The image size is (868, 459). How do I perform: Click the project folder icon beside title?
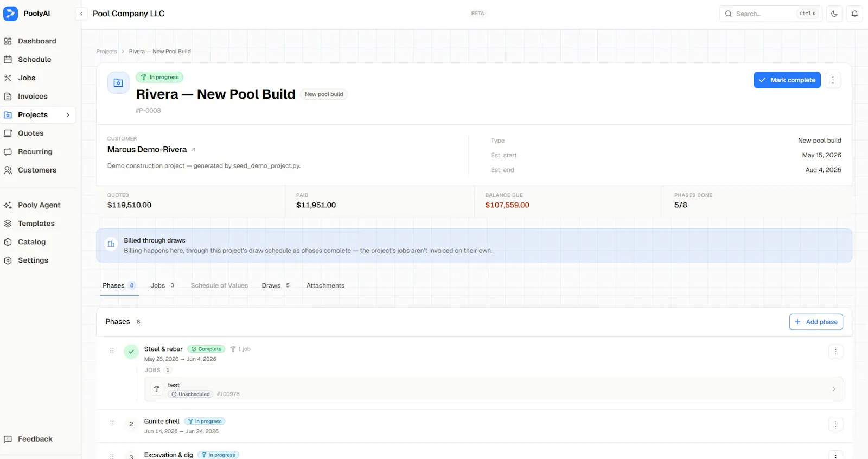118,83
